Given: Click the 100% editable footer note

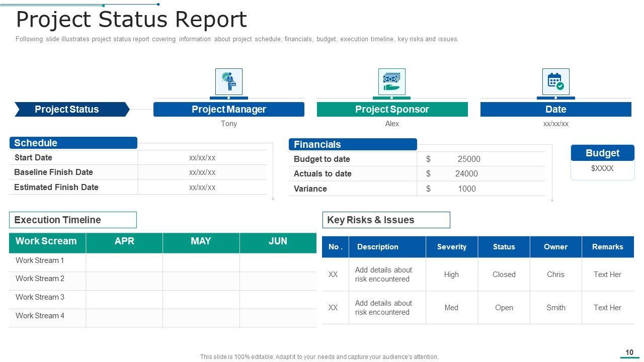Looking at the screenshot, I should click(319, 357).
